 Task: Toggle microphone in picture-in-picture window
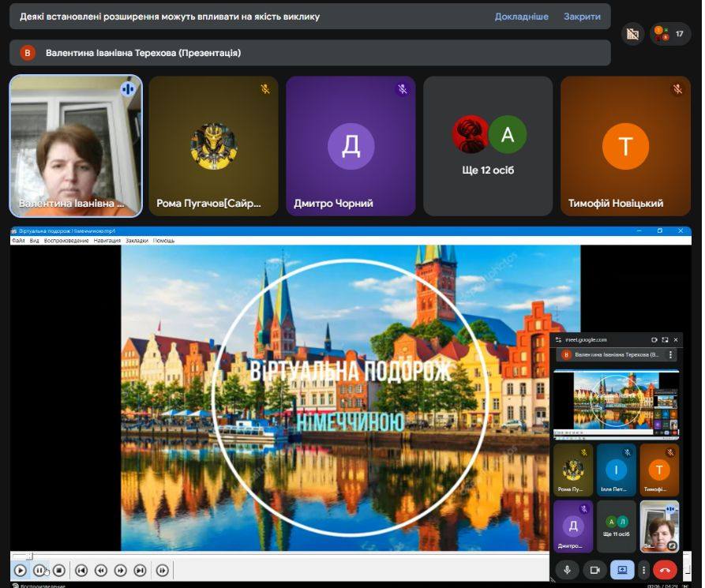pyautogui.click(x=567, y=570)
